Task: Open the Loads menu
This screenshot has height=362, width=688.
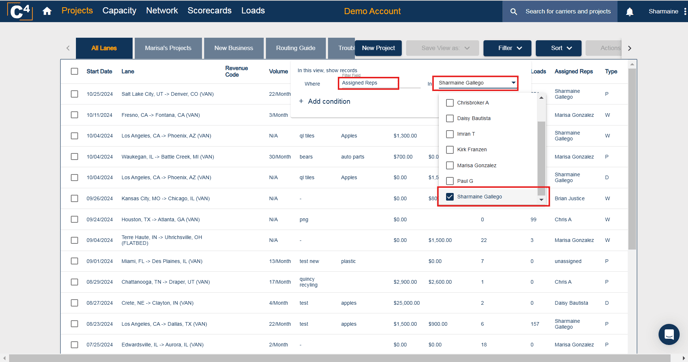Action: click(x=253, y=11)
